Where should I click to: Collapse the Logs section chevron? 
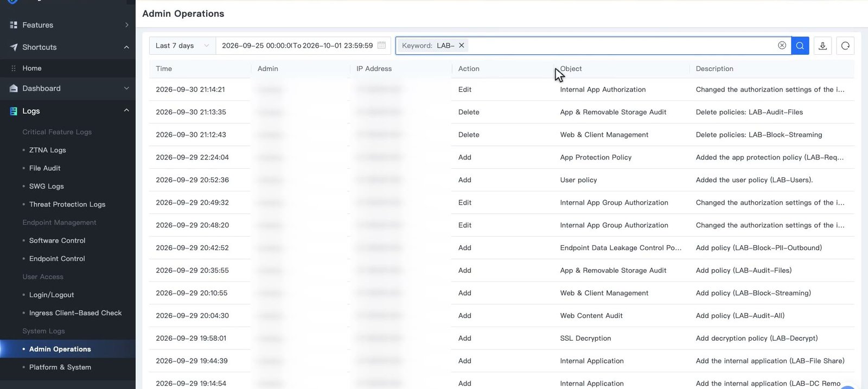(x=126, y=111)
